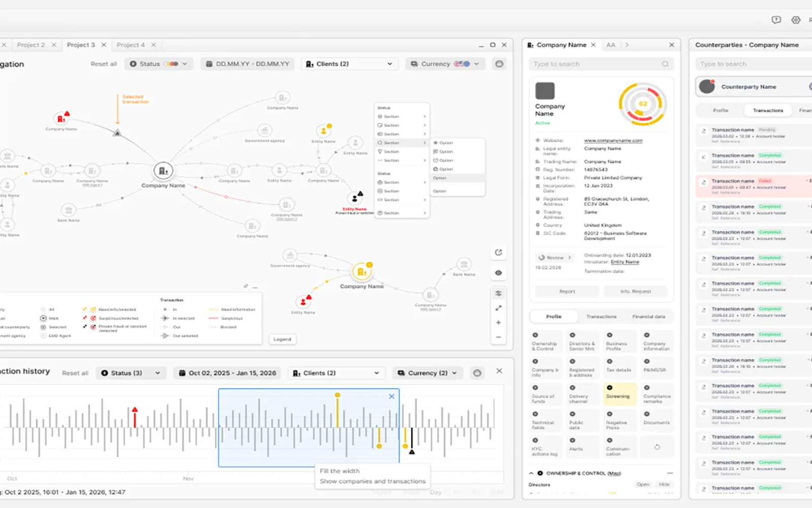Select the red flagged company node in the graph

pyautogui.click(x=61, y=118)
